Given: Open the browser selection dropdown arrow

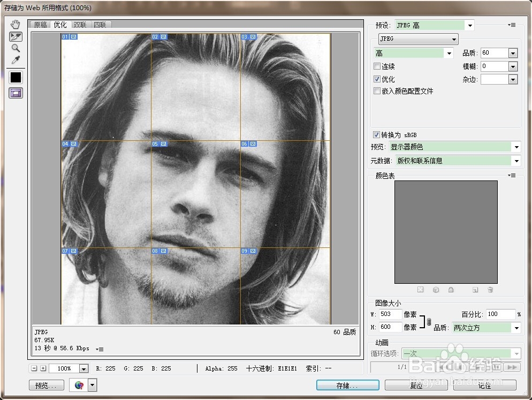Looking at the screenshot, I should coord(93,386).
